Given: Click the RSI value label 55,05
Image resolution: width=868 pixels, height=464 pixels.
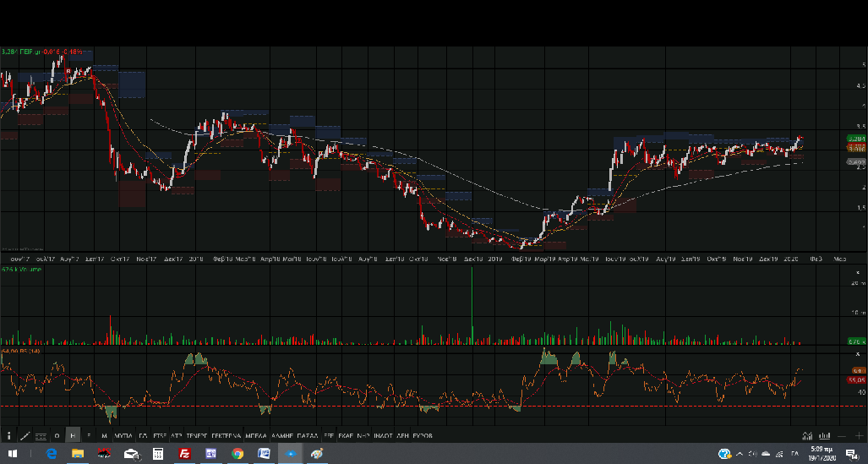Looking at the screenshot, I should point(855,379).
